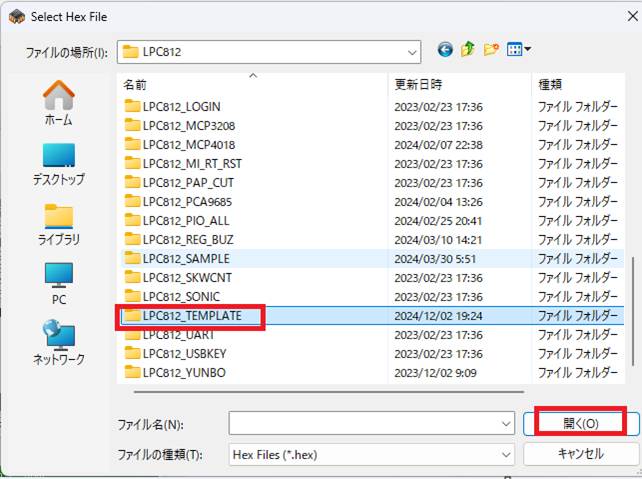The width and height of the screenshot is (642, 479).
Task: Expand the file name dropdown arrow
Action: (x=506, y=424)
